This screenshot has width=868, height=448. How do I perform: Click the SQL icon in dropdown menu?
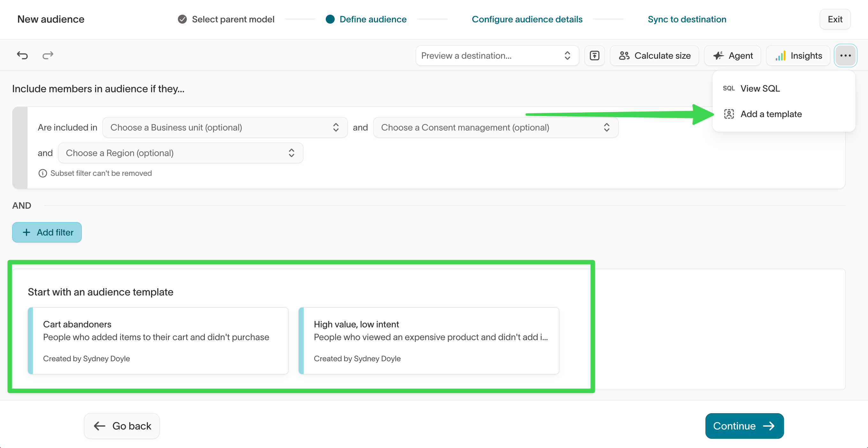tap(728, 88)
